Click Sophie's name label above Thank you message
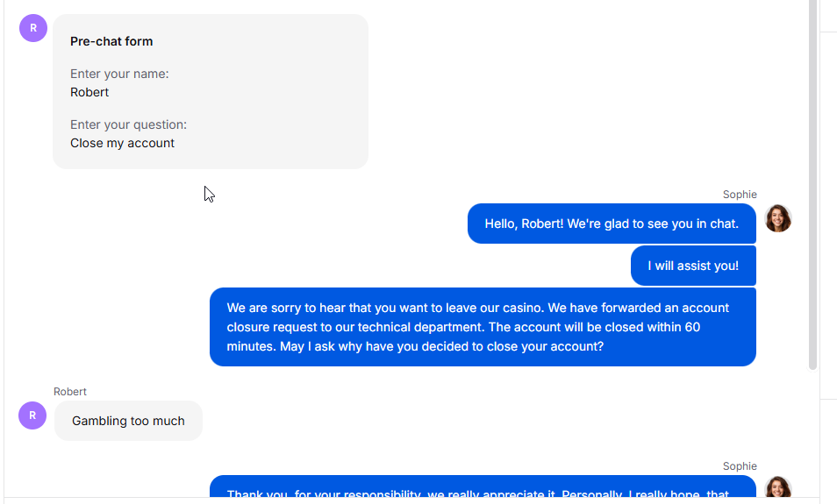The image size is (837, 504). pos(740,466)
